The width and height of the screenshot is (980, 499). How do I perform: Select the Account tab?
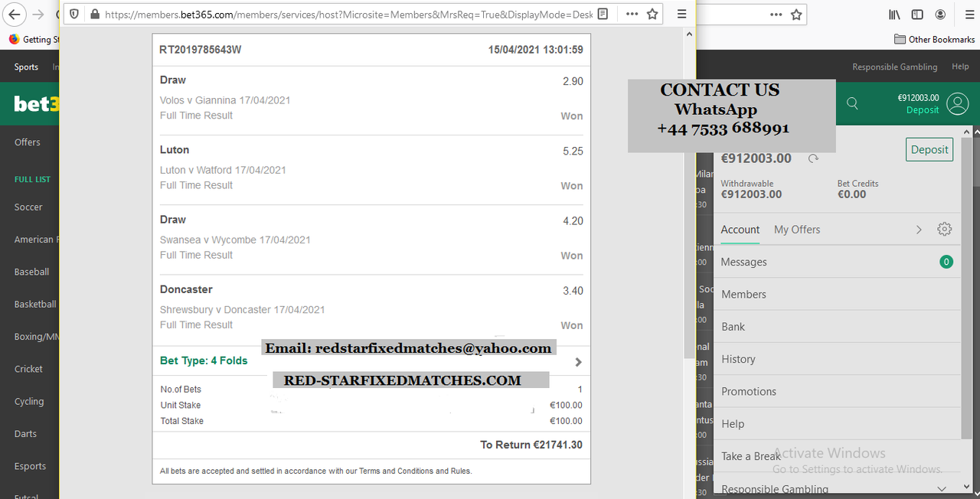[x=740, y=230]
